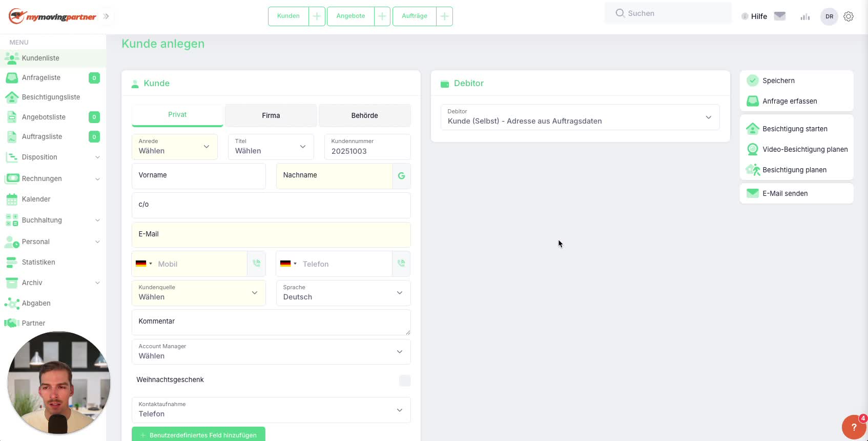Click the presenter webcam thumbnail
868x441 pixels.
point(58,383)
